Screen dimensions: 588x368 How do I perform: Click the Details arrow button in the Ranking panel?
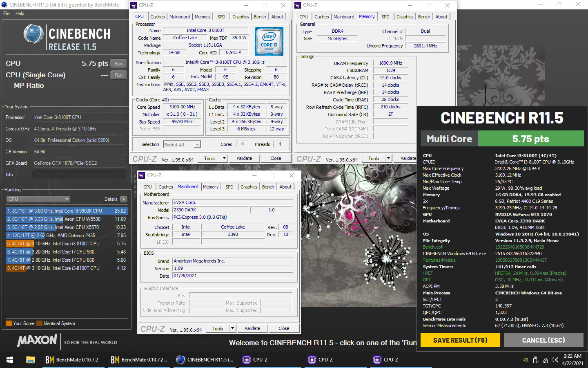[x=124, y=199]
